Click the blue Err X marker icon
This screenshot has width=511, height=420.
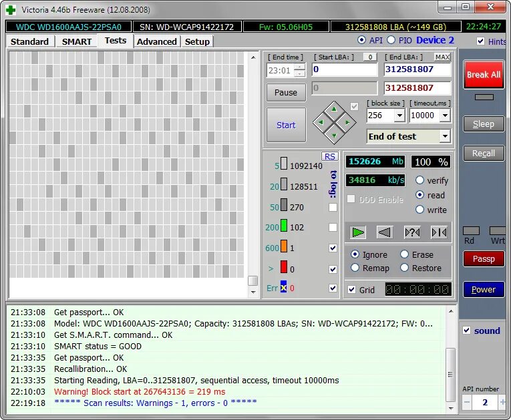click(283, 287)
